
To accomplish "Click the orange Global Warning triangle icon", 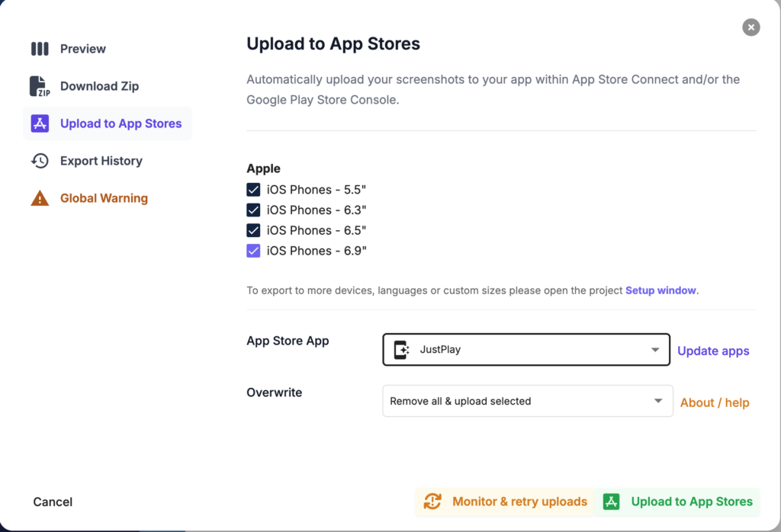I will (40, 198).
